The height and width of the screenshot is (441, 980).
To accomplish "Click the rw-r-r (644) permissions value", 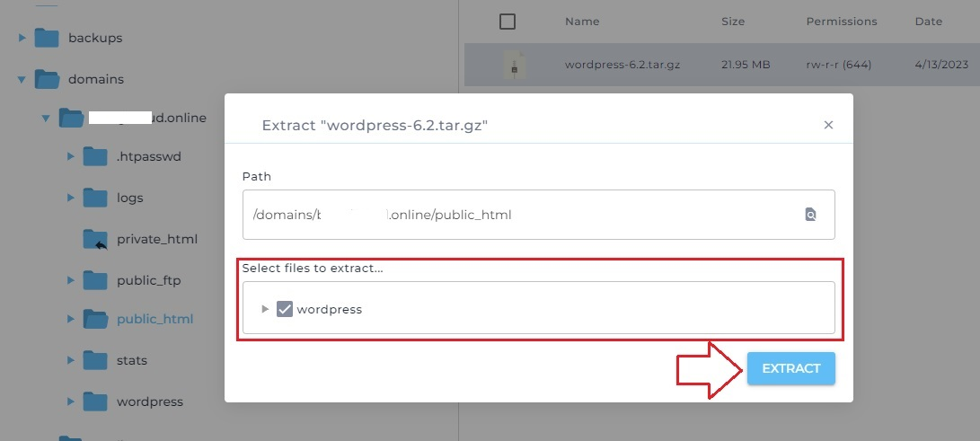I will click(x=839, y=65).
